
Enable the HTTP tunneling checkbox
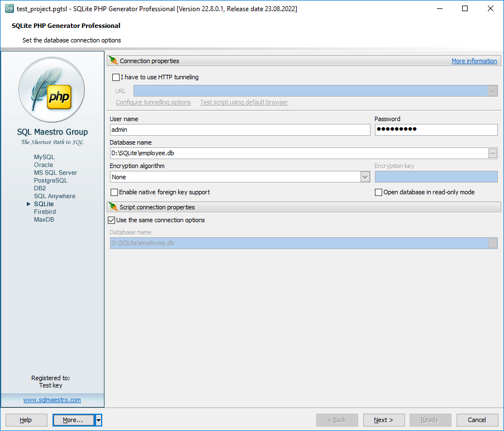point(116,78)
